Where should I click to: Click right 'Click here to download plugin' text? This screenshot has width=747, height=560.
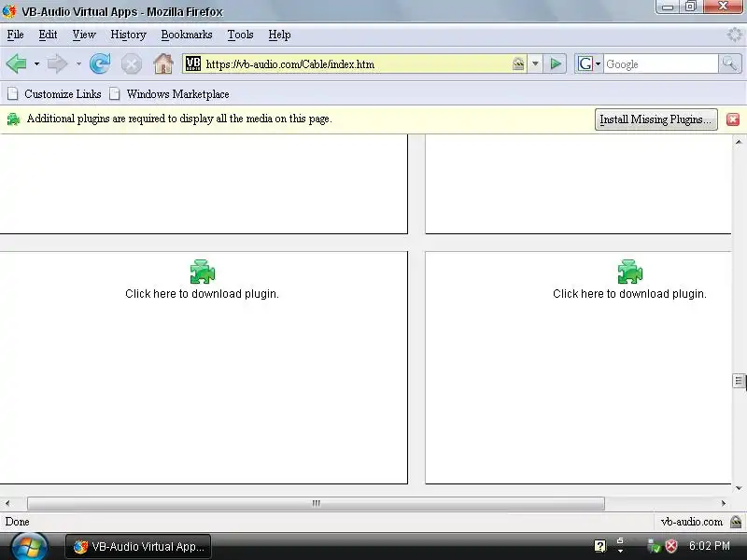click(x=629, y=294)
